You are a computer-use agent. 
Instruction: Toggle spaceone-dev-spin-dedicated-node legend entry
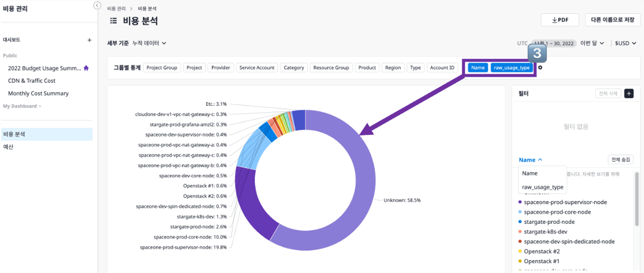(566, 242)
